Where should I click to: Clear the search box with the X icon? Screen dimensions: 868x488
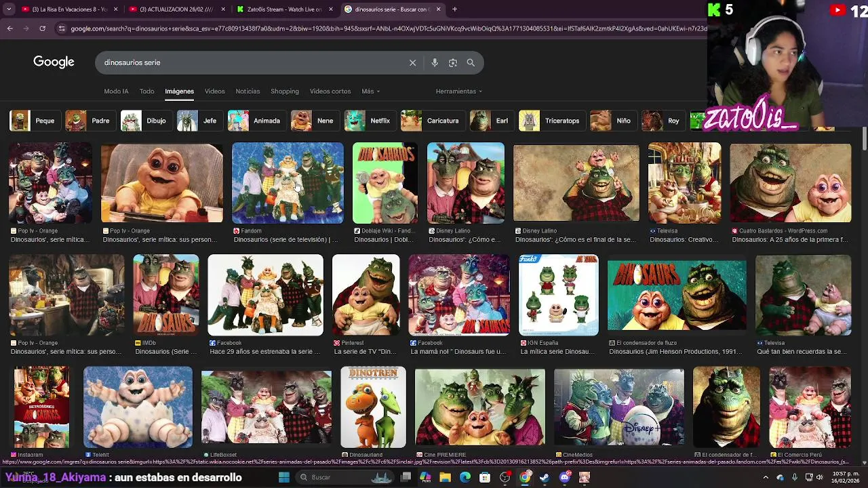coord(412,62)
